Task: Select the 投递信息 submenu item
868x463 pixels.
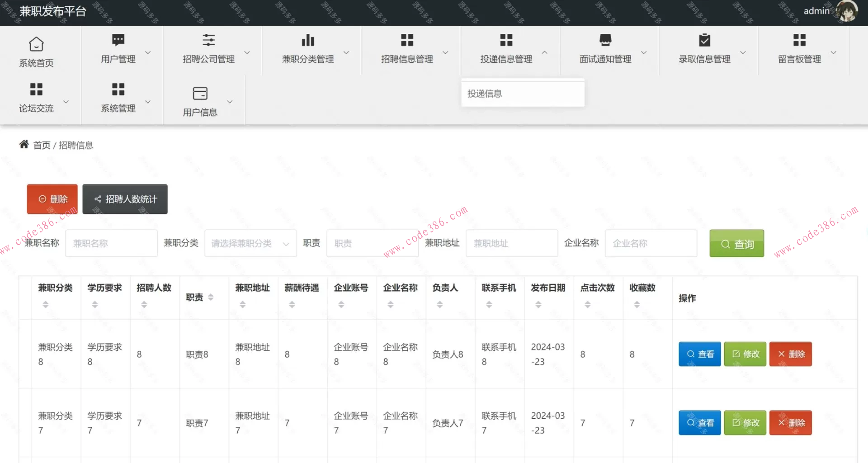Action: (x=485, y=94)
